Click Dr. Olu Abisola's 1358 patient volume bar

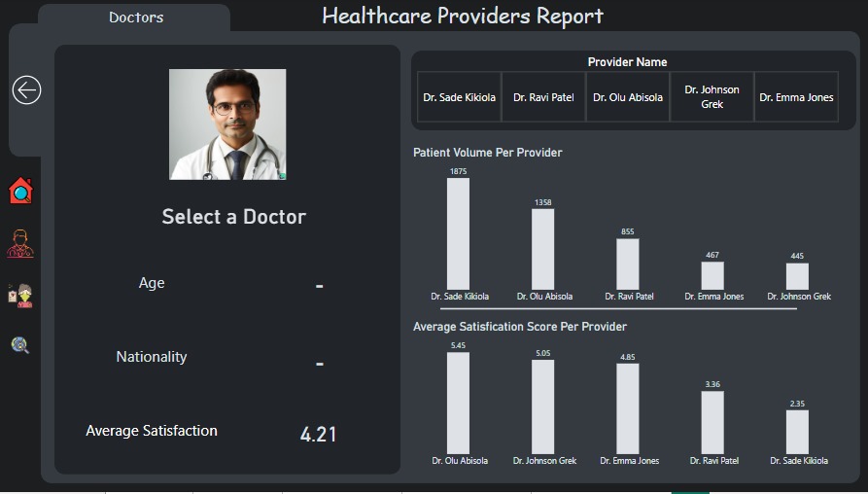click(x=542, y=249)
